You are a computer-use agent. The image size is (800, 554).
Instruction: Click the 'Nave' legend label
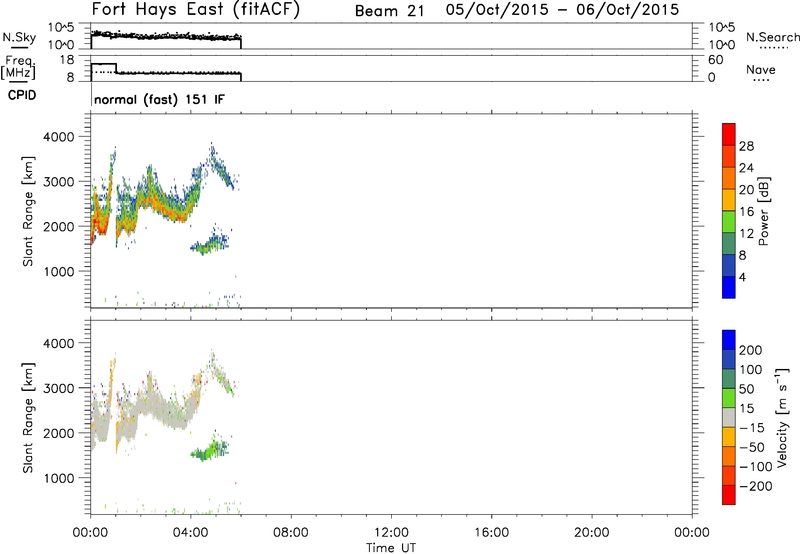click(x=761, y=70)
